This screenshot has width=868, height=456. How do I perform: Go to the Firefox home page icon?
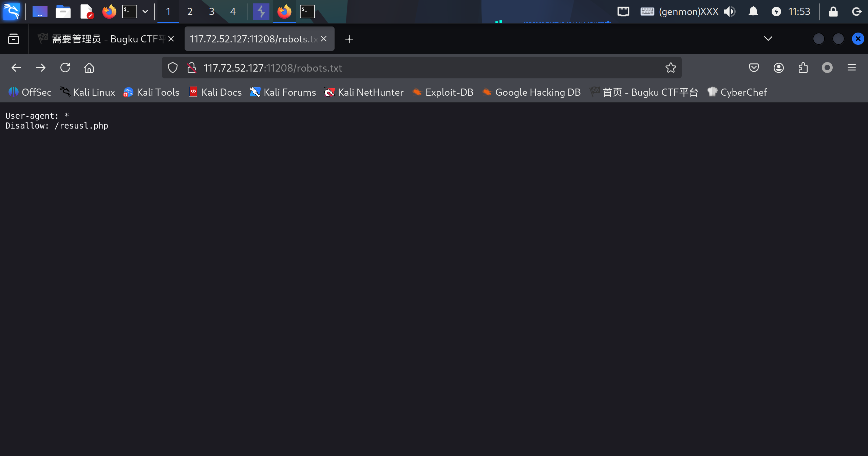[89, 68]
